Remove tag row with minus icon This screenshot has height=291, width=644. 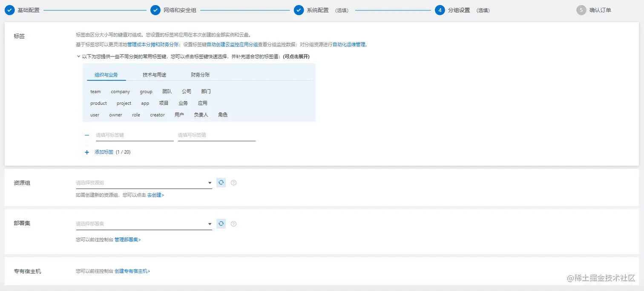(x=87, y=135)
